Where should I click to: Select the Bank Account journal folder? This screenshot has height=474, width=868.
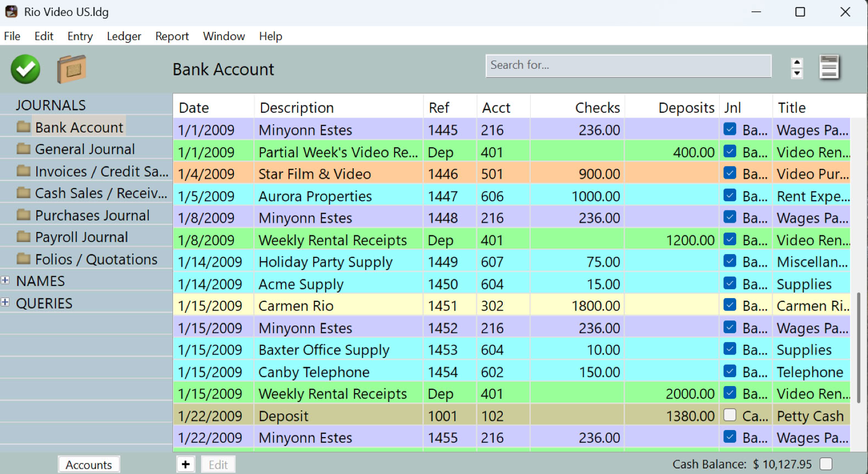[70, 127]
